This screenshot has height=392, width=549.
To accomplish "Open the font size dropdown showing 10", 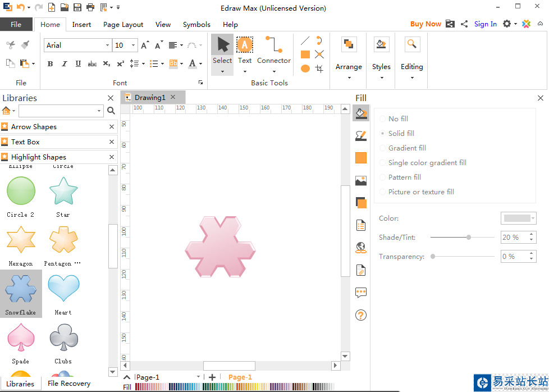I will pos(133,45).
